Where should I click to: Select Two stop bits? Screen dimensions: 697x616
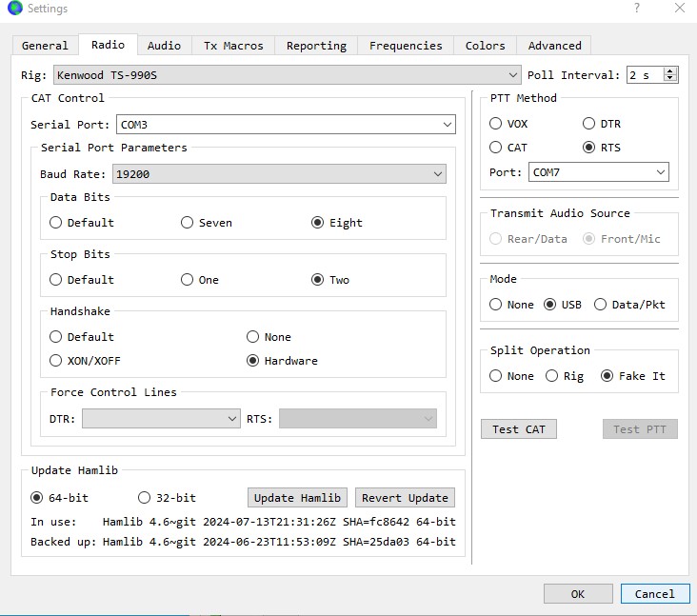(329, 280)
